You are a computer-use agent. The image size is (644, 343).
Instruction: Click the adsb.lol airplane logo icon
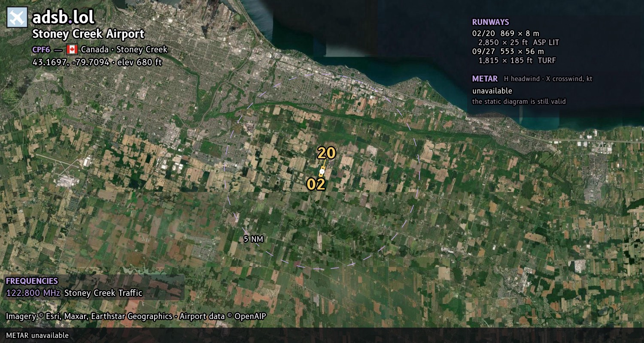click(x=17, y=17)
